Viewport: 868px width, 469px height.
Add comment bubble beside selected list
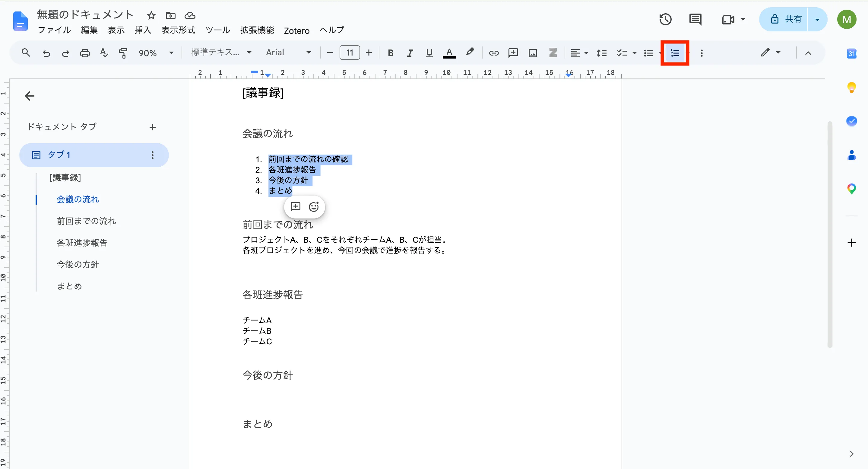295,206
